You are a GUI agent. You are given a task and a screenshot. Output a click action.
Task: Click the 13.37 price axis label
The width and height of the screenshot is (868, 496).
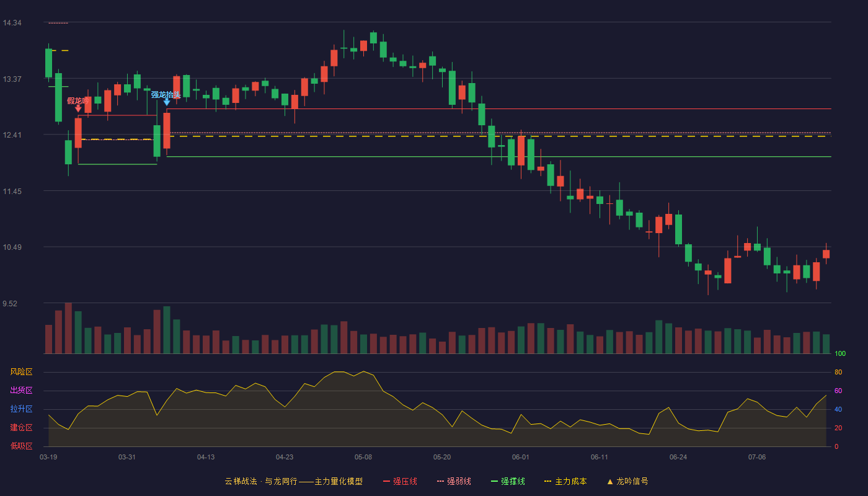[12, 79]
